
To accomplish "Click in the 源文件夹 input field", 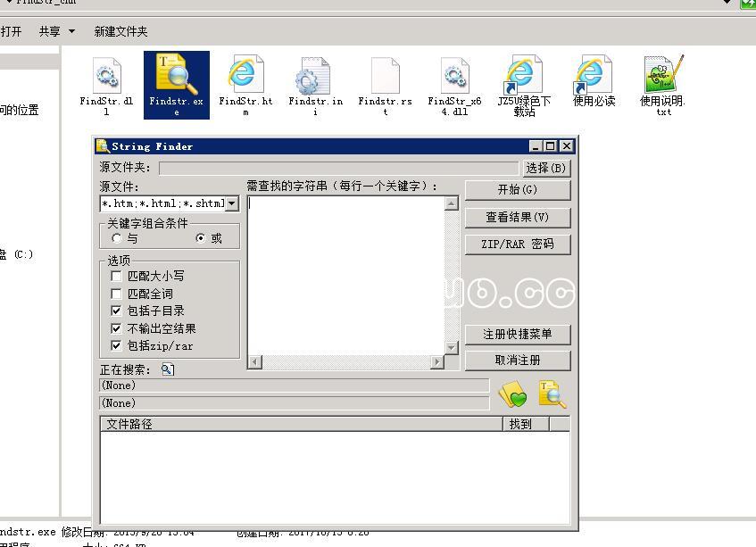I will pyautogui.click(x=338, y=168).
